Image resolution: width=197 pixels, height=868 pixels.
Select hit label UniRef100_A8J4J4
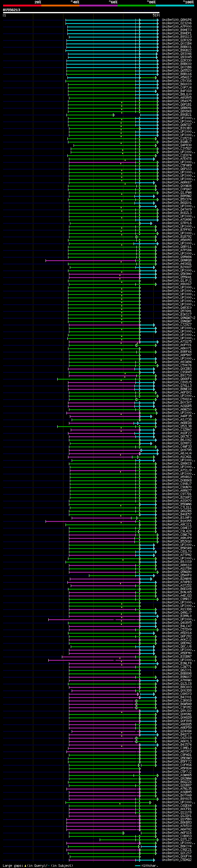(177, 453)
